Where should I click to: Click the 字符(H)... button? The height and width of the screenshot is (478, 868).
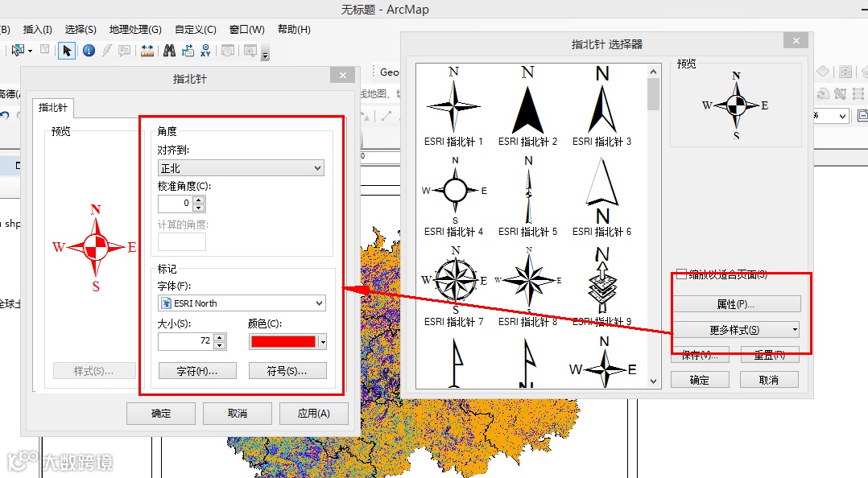pyautogui.click(x=197, y=371)
